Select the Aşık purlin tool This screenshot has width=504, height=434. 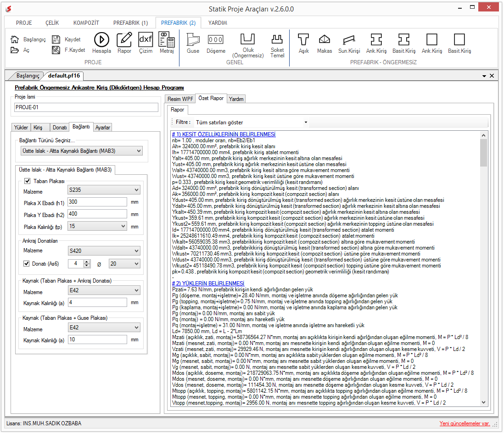303,43
